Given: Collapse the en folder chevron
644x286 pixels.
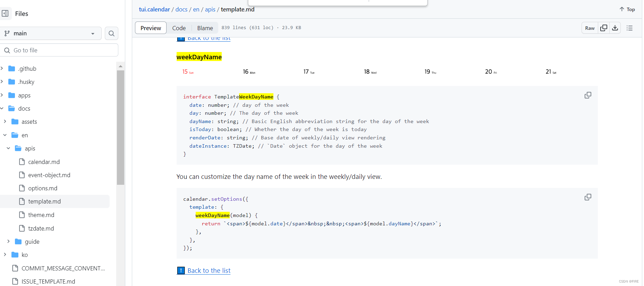Looking at the screenshot, I should tap(5, 135).
